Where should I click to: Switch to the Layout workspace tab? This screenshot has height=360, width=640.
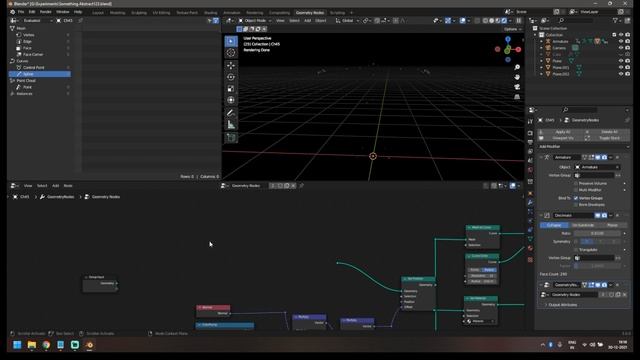(x=98, y=13)
